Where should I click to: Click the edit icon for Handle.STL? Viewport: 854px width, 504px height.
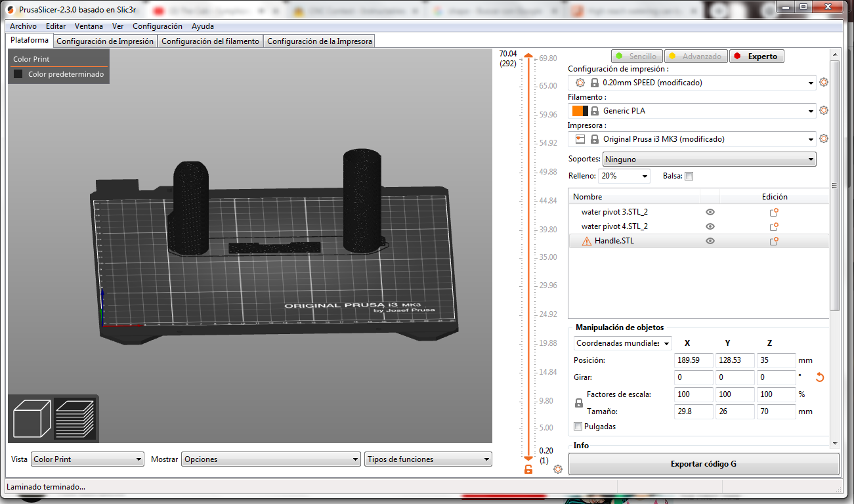click(x=774, y=241)
